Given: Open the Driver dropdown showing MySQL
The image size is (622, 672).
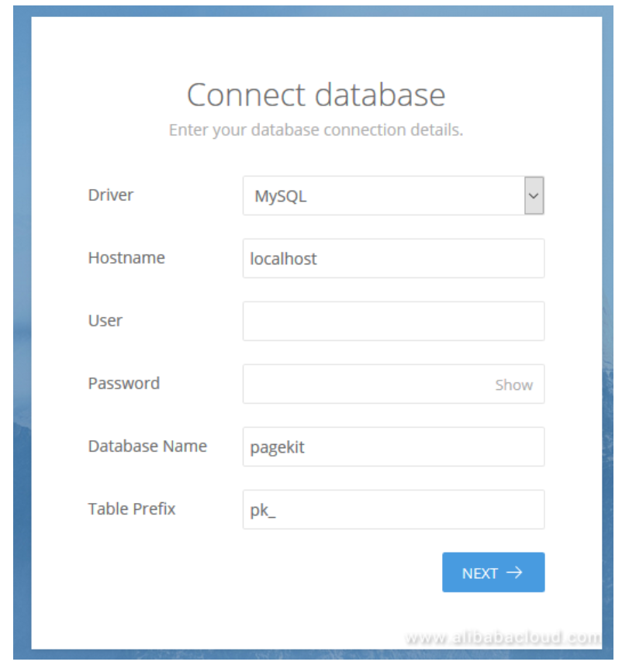Looking at the screenshot, I should (384, 196).
